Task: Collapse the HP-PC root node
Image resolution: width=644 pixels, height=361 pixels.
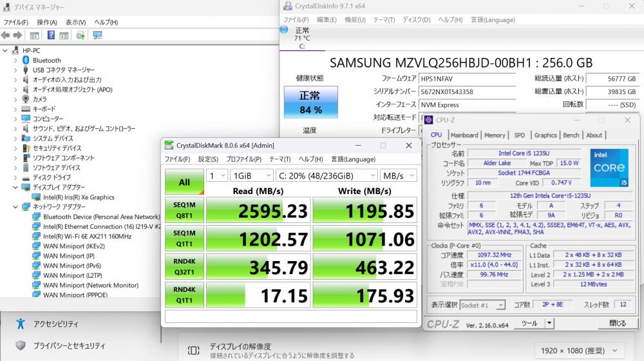Action: pyautogui.click(x=5, y=50)
